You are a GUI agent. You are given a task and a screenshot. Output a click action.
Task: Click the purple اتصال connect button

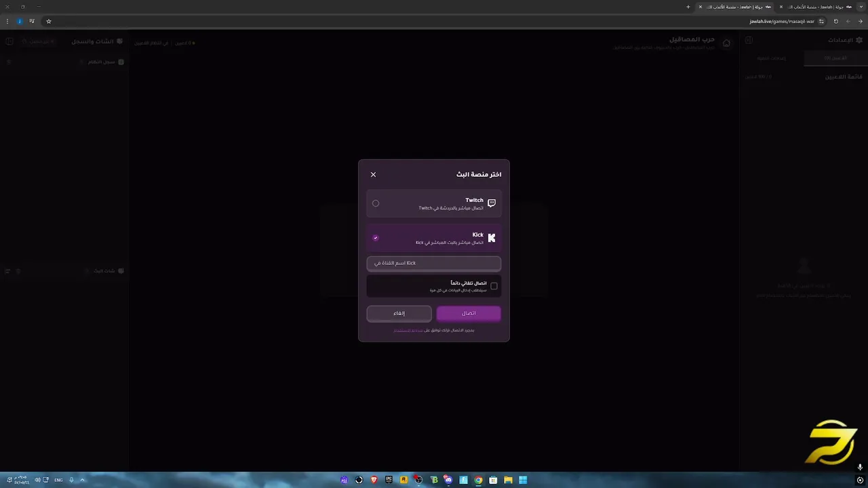pyautogui.click(x=469, y=313)
